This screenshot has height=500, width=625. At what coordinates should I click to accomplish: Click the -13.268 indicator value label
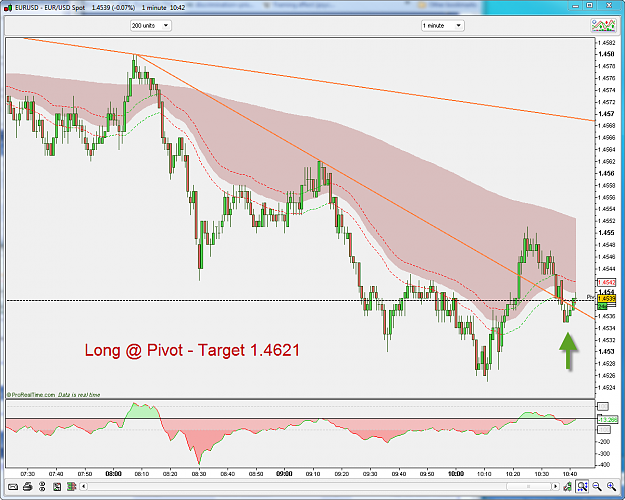pos(608,419)
